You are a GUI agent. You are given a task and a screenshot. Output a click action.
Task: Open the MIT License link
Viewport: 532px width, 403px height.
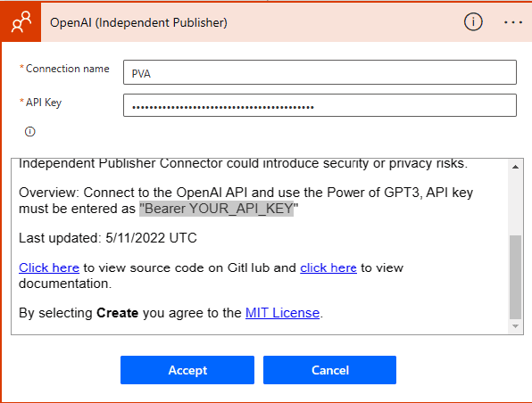click(x=283, y=313)
